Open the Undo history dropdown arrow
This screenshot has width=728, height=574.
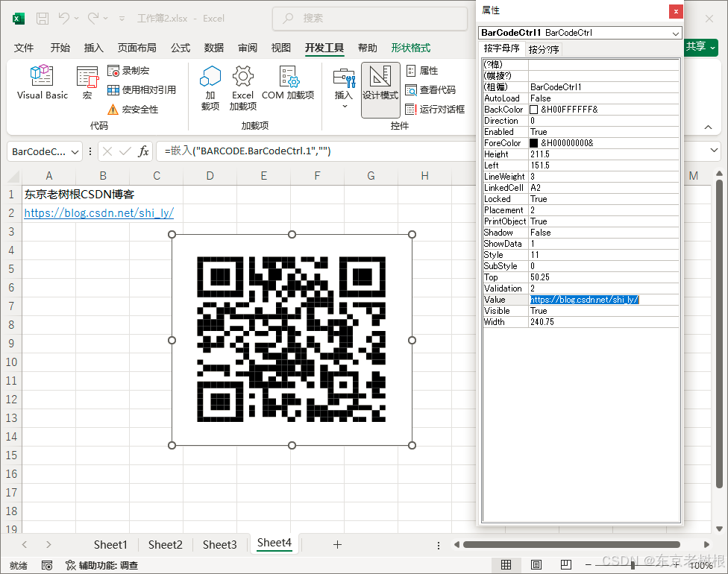pos(77,19)
